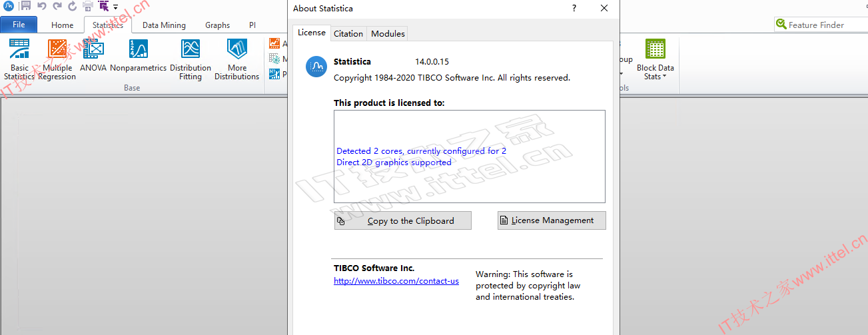Click the Statistica logo at window top-left corner

coord(9,7)
